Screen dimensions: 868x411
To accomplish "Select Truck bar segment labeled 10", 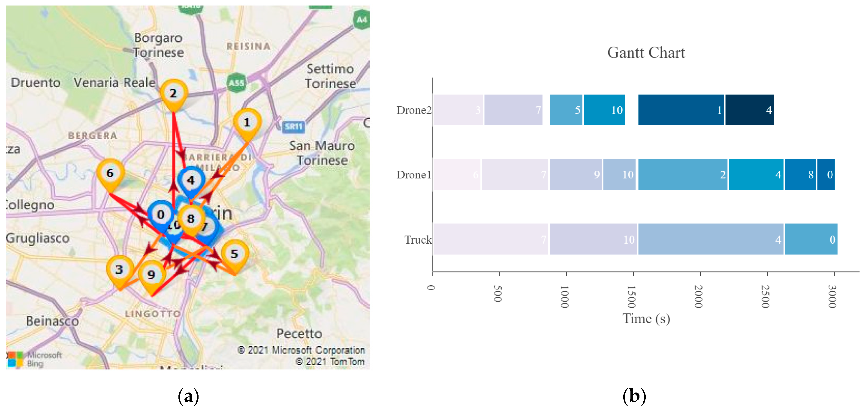I will (x=593, y=239).
